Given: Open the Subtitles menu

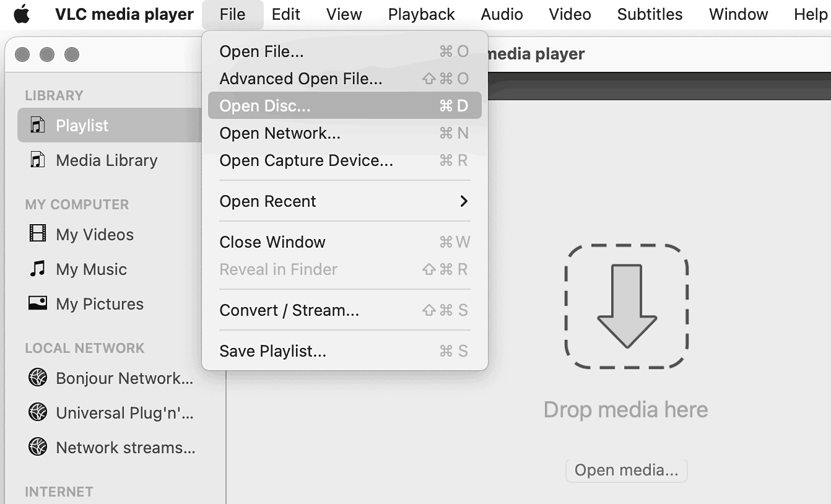Looking at the screenshot, I should 650,14.
